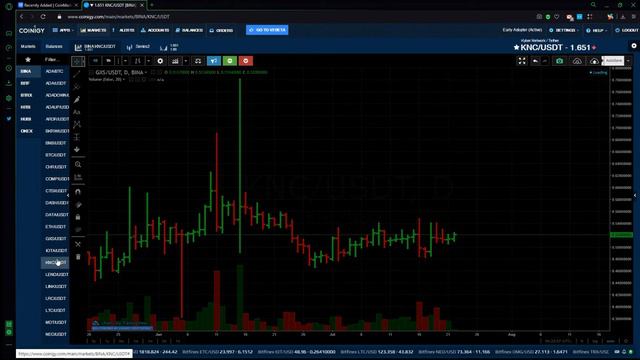Click the compare symbols scale icon

[198, 61]
